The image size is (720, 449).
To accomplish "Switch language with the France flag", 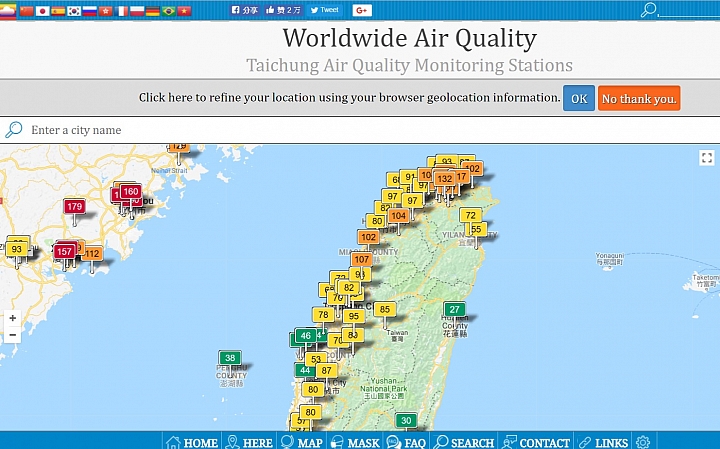I will point(121,11).
